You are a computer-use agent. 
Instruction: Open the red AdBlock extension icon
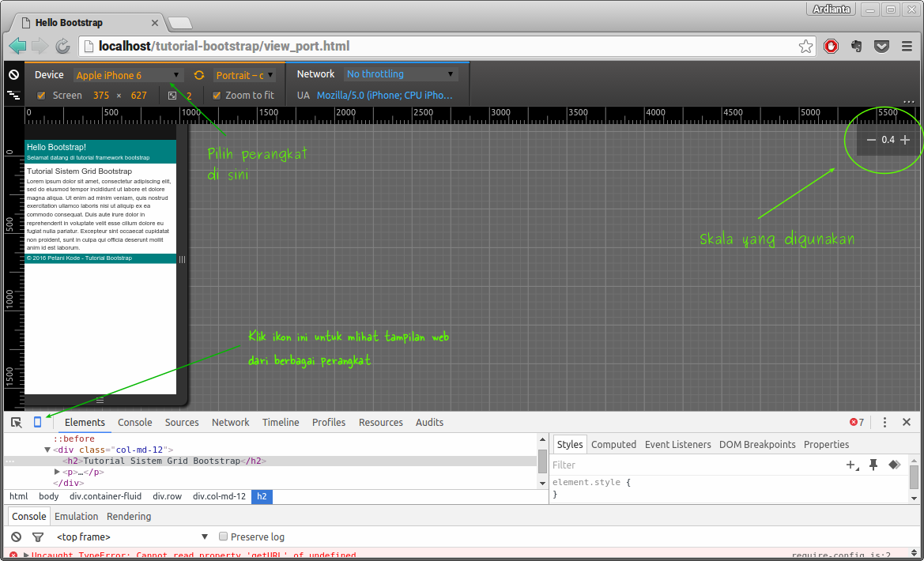(831, 46)
